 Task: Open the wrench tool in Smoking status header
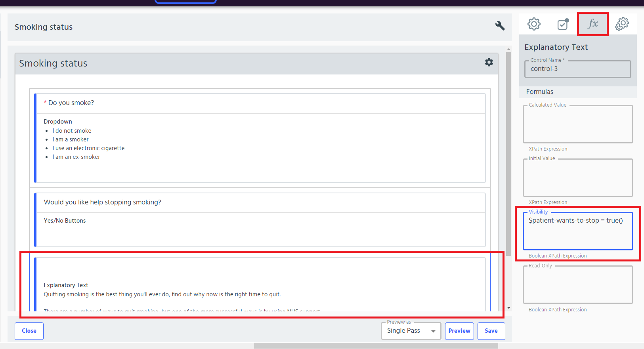(500, 26)
